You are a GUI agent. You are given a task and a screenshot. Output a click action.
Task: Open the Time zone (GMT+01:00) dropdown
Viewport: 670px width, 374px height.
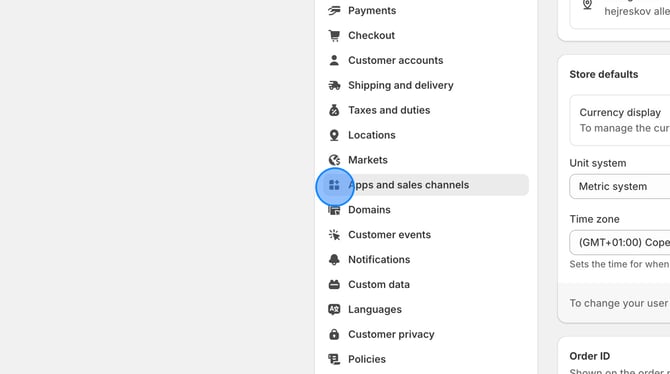(620, 242)
